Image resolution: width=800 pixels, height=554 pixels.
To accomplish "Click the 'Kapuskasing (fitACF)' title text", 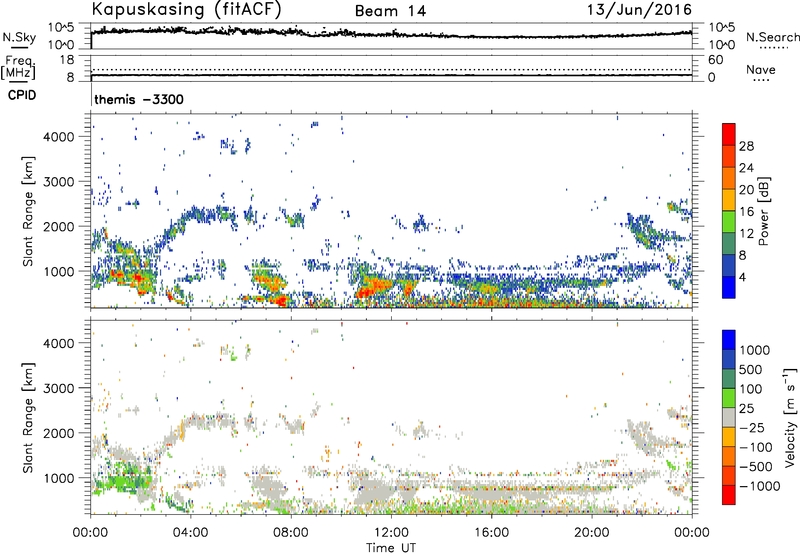I will click(187, 9).
